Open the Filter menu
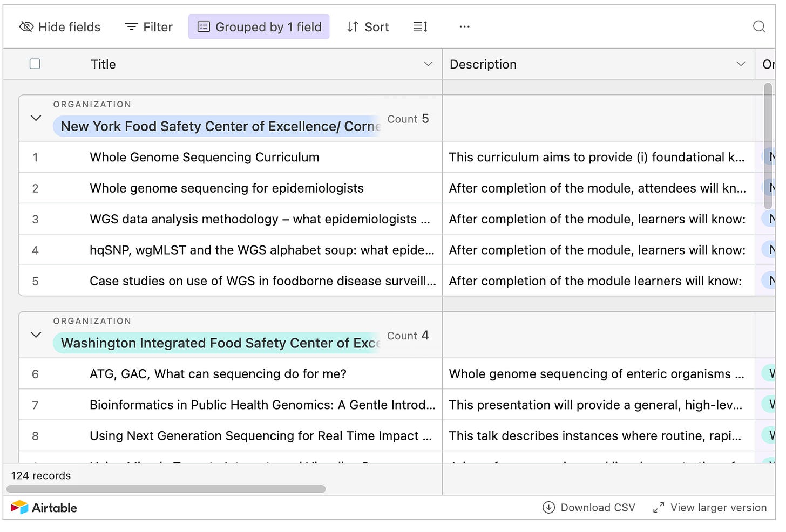This screenshot has width=786, height=532. pos(148,26)
